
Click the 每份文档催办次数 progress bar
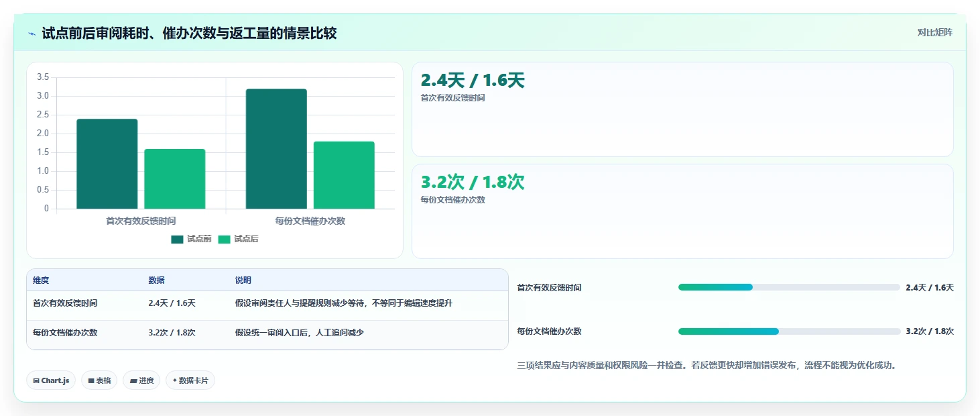point(789,331)
